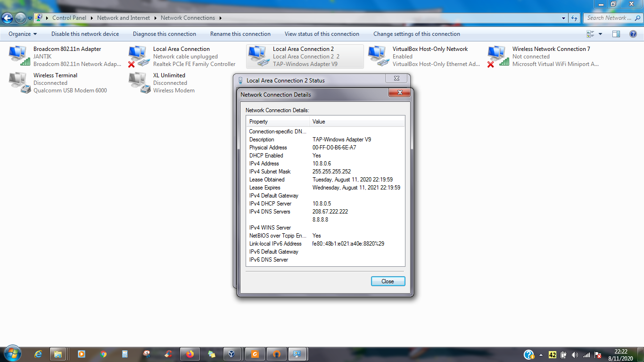Select the IPv4 Subnet Mask 255.255.255.252 value
The height and width of the screenshot is (362, 644).
(x=331, y=172)
